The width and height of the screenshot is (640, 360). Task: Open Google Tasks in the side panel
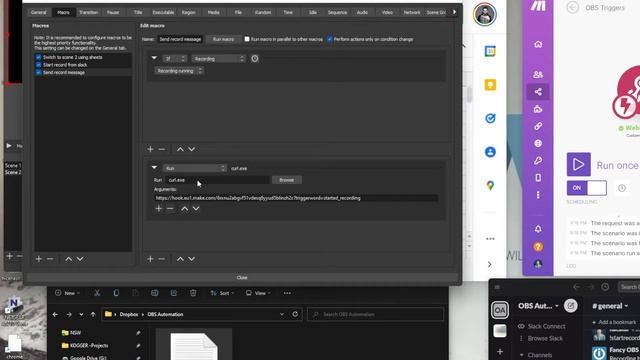[490, 118]
